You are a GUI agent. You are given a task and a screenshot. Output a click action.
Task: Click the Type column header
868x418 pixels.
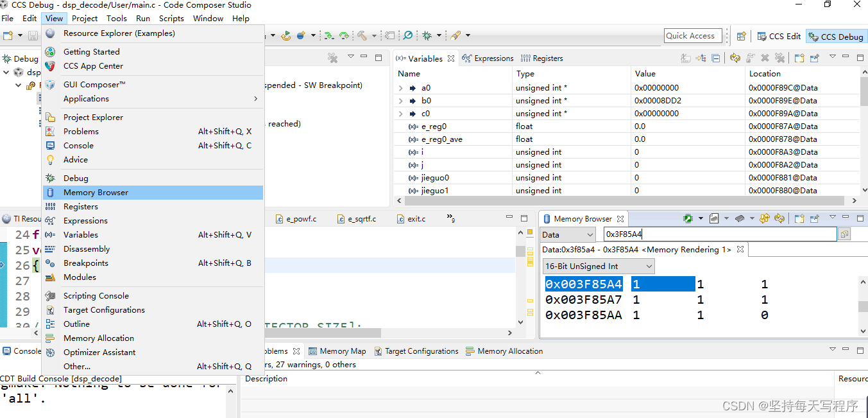click(571, 74)
